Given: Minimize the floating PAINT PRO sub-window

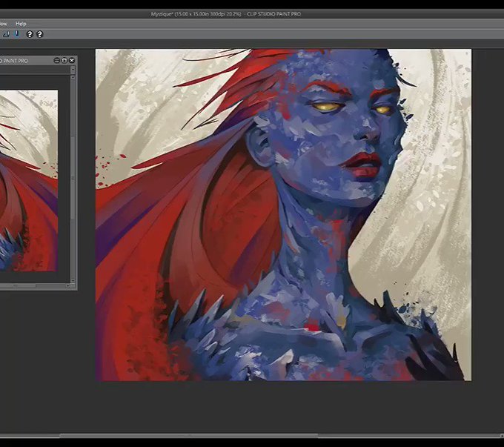Looking at the screenshot, I should 57,61.
